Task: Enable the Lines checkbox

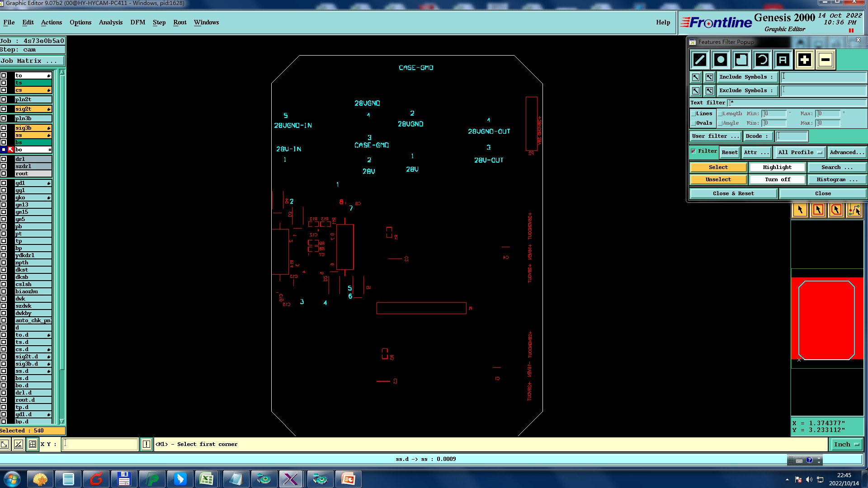Action: coord(693,114)
